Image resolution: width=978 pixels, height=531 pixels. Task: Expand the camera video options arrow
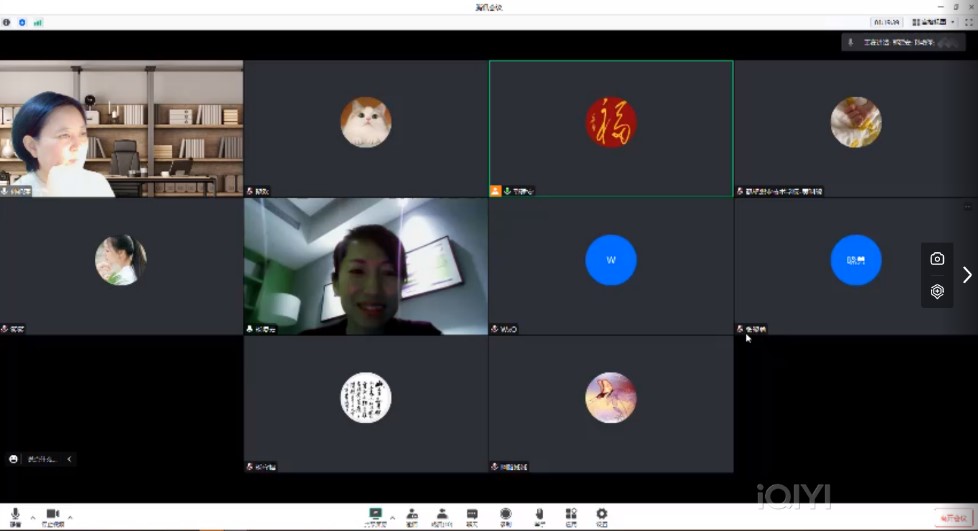point(69,518)
